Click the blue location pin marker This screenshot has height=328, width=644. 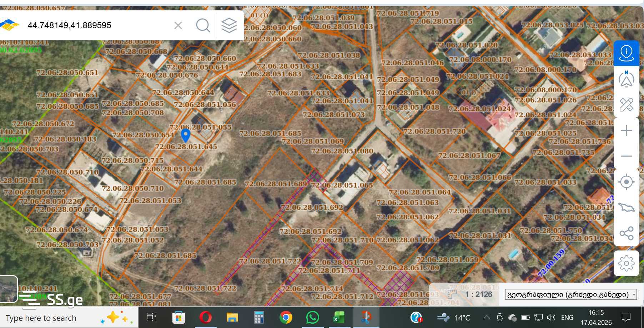pyautogui.click(x=185, y=135)
